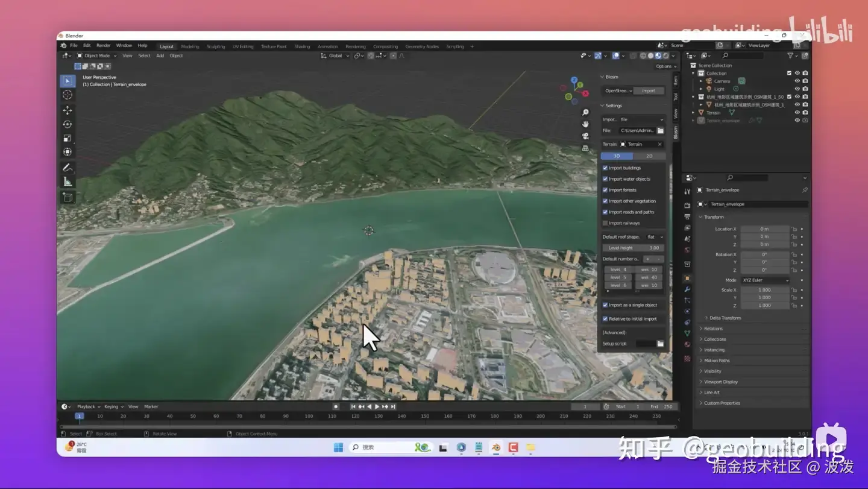Switch to 2D import mode
The width and height of the screenshot is (868, 489).
click(649, 156)
